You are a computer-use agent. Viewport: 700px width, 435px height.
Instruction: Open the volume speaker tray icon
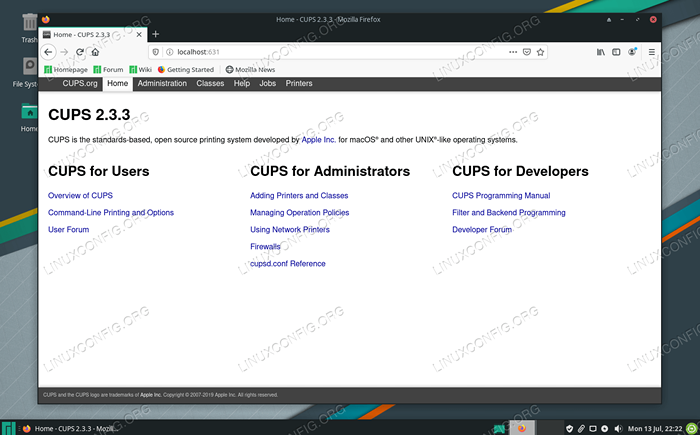[618, 429]
